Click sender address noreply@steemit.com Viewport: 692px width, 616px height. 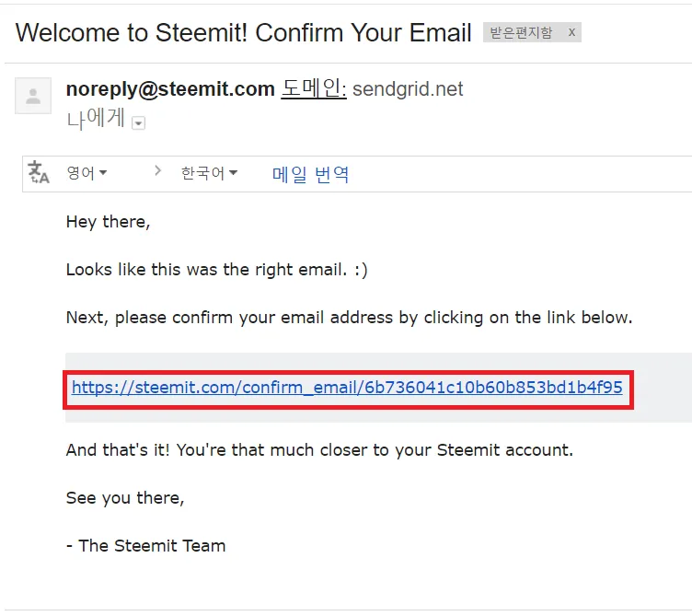[170, 89]
